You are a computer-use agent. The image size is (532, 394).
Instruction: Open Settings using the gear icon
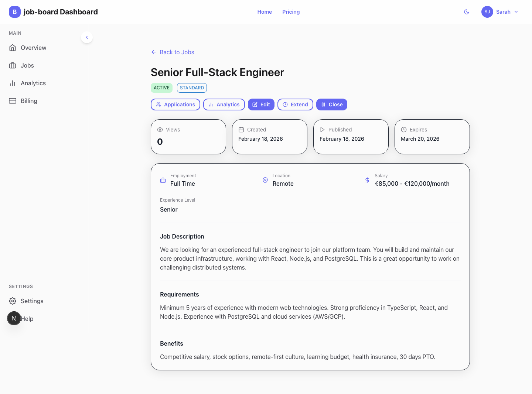point(13,301)
